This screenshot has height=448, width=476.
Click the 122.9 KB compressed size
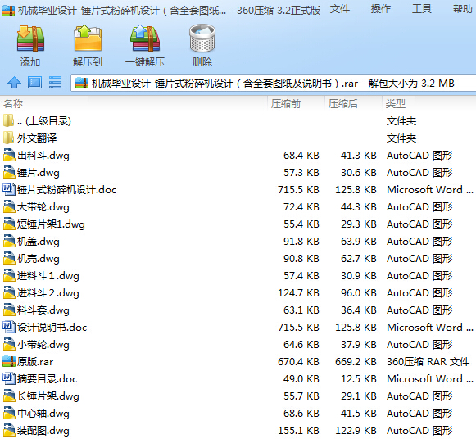tap(356, 431)
